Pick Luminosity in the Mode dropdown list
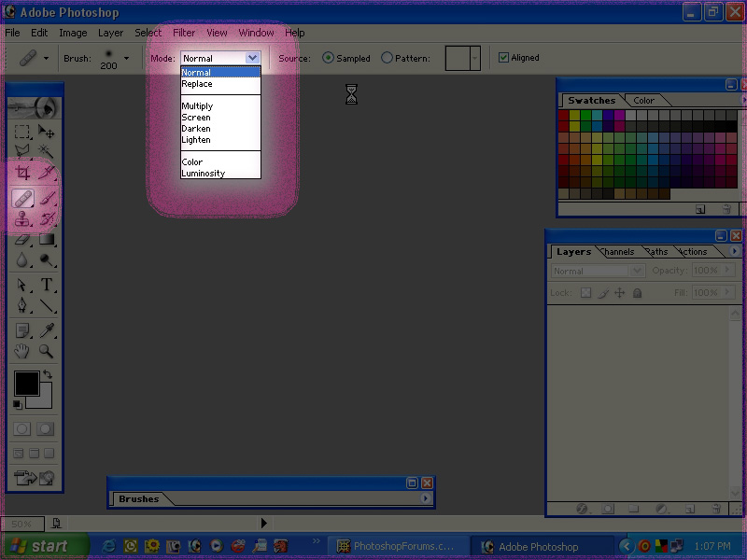The image size is (747, 560). [x=203, y=174]
